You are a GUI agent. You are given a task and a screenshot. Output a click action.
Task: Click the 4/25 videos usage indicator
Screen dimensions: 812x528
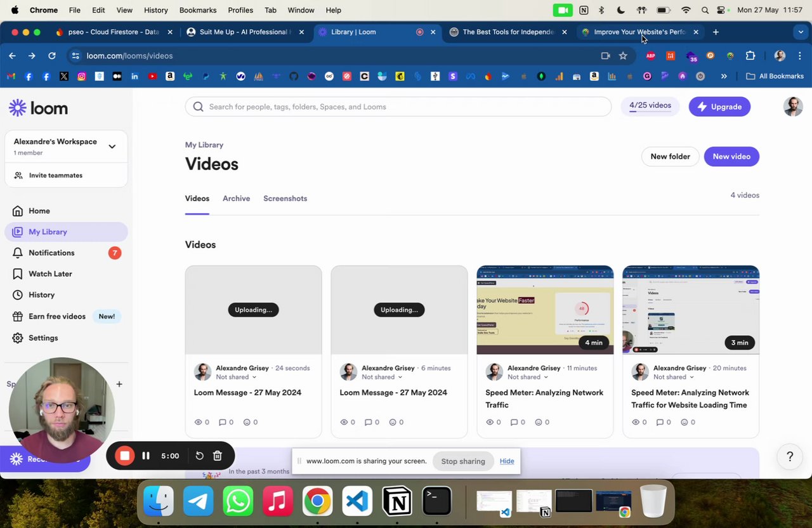tap(650, 107)
